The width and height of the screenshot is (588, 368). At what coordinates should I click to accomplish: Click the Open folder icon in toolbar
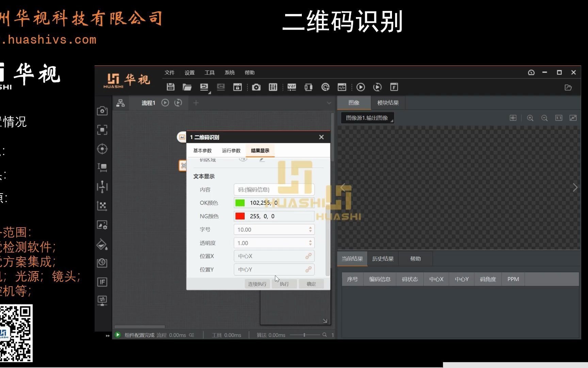[187, 87]
